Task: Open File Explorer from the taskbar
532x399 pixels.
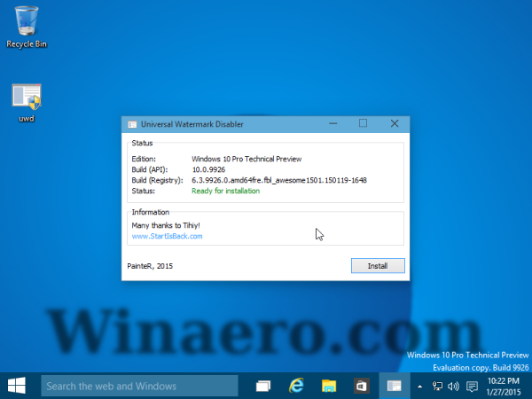Action: click(329, 386)
